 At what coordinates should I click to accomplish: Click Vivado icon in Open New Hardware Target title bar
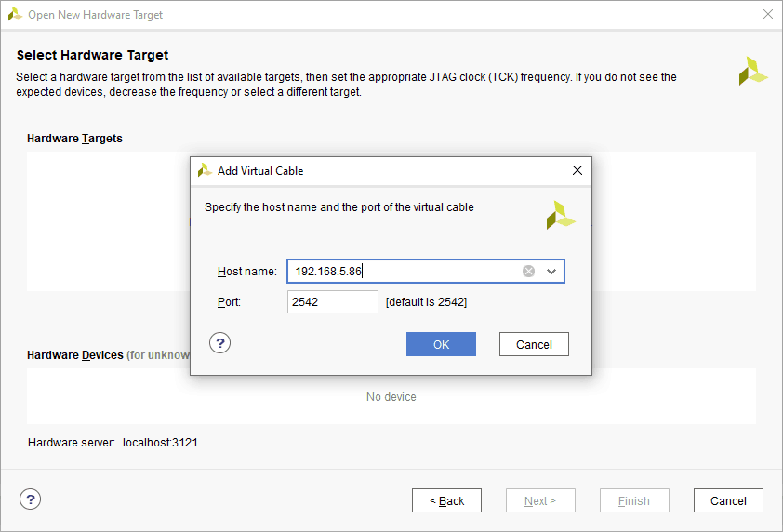tap(15, 14)
